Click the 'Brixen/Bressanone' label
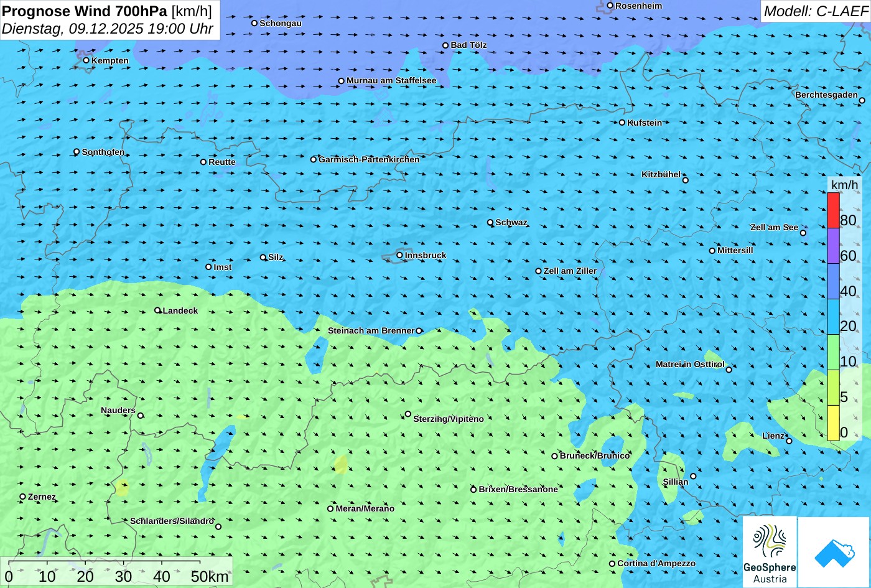 coord(518,490)
